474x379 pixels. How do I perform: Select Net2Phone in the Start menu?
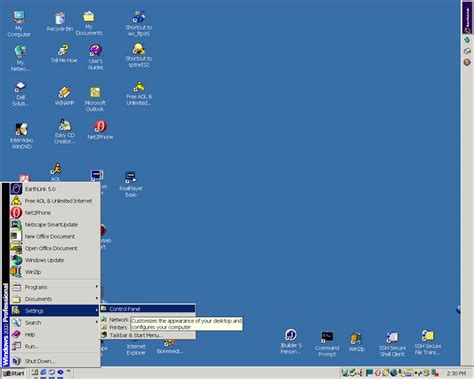(55, 213)
